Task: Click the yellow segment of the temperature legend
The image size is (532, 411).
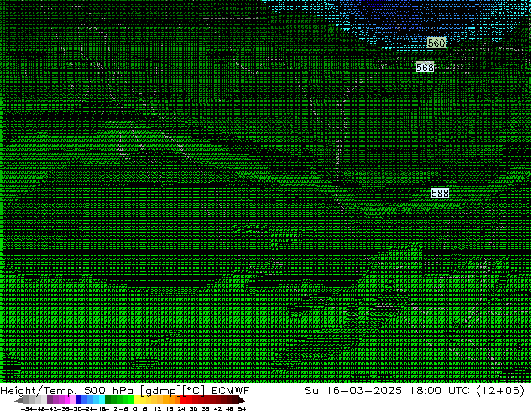Action: (x=138, y=400)
